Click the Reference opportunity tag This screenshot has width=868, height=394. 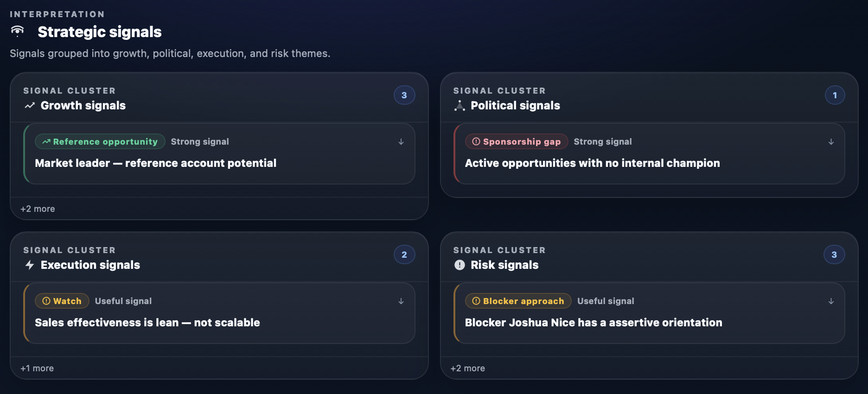[100, 142]
